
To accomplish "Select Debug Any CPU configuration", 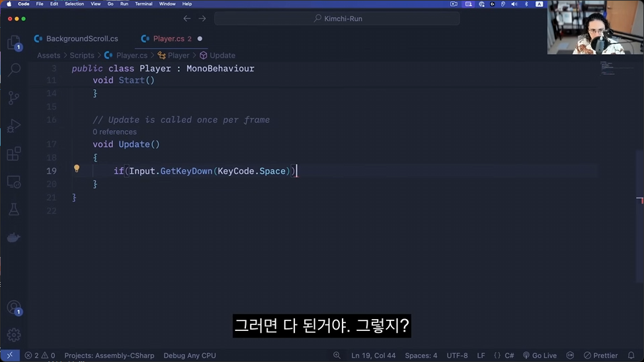I will [190, 355].
